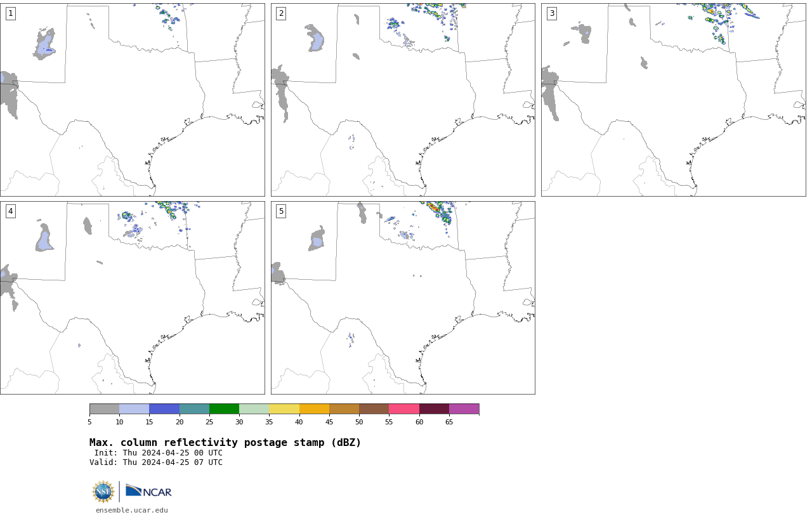Click the pale green 30-35 dBZ swatch
The image size is (812, 517).
[x=254, y=409]
